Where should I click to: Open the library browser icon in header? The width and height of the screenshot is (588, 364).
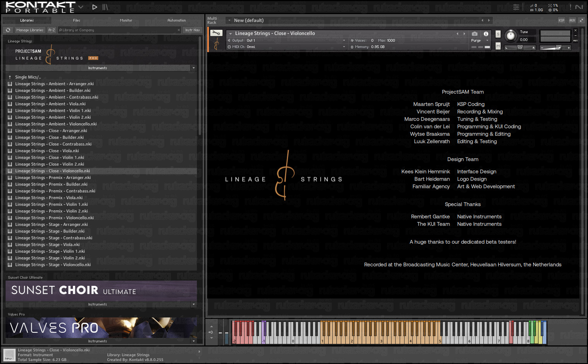coord(105,7)
